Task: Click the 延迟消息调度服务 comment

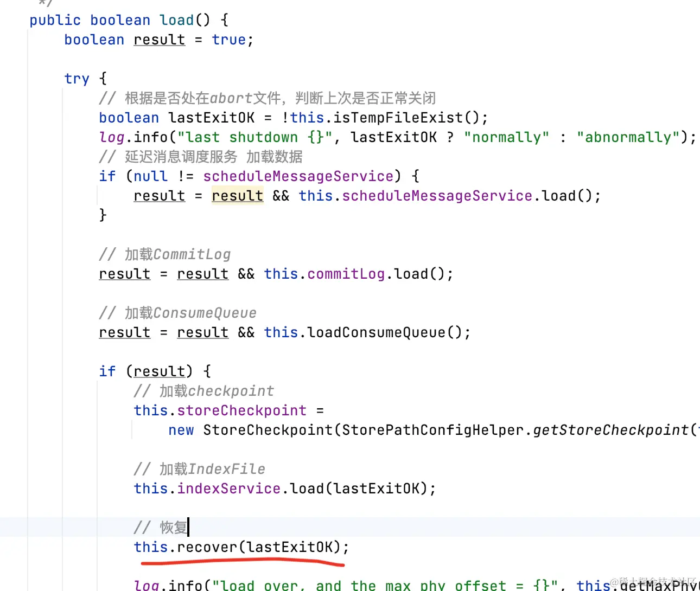Action: [200, 157]
